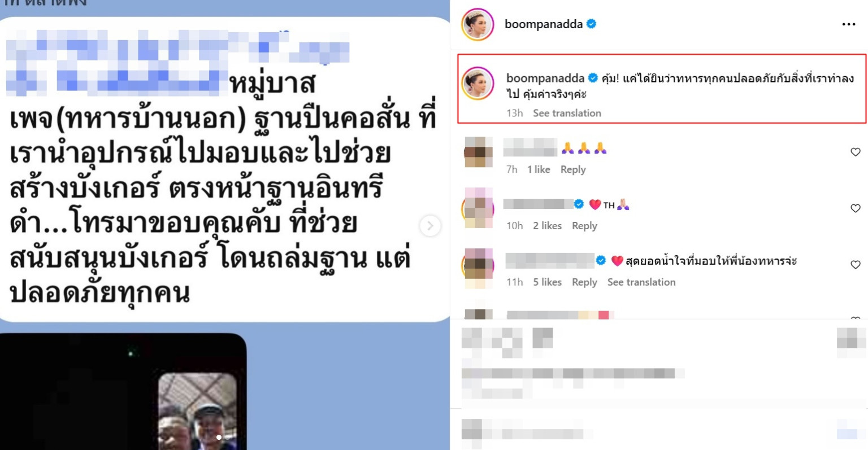
Task: Advance to next image with carousel arrow
Action: tap(430, 226)
